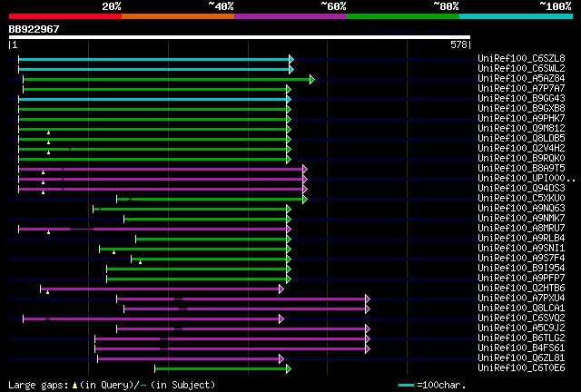Select the UniRef100_Q9M812 label
This screenshot has width=581, height=392.
521,128
